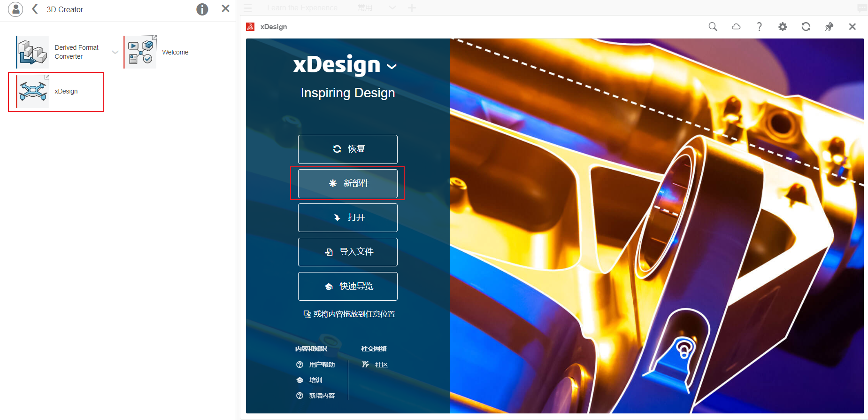
Task: Open the hamburger menu in top bar
Action: 248,8
